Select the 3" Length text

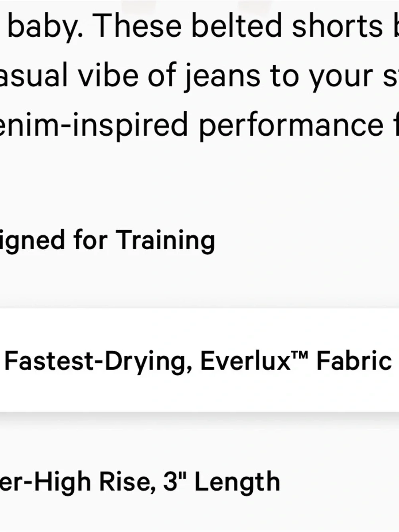coord(221,481)
